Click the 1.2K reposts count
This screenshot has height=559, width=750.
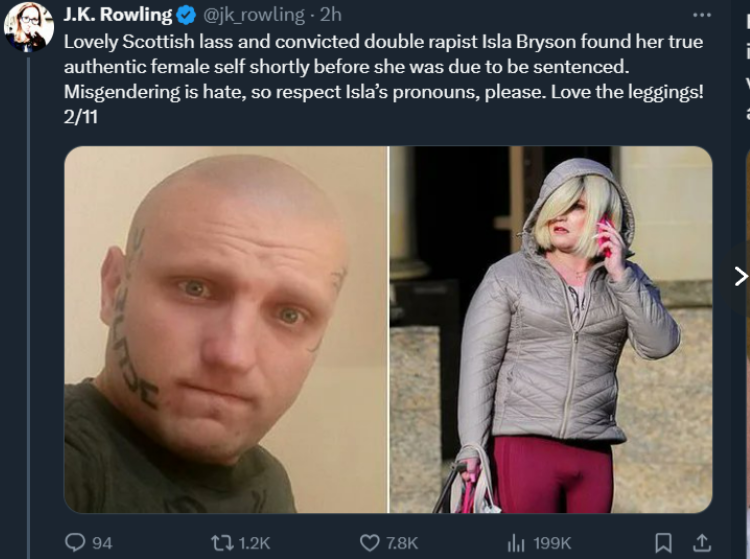254,543
